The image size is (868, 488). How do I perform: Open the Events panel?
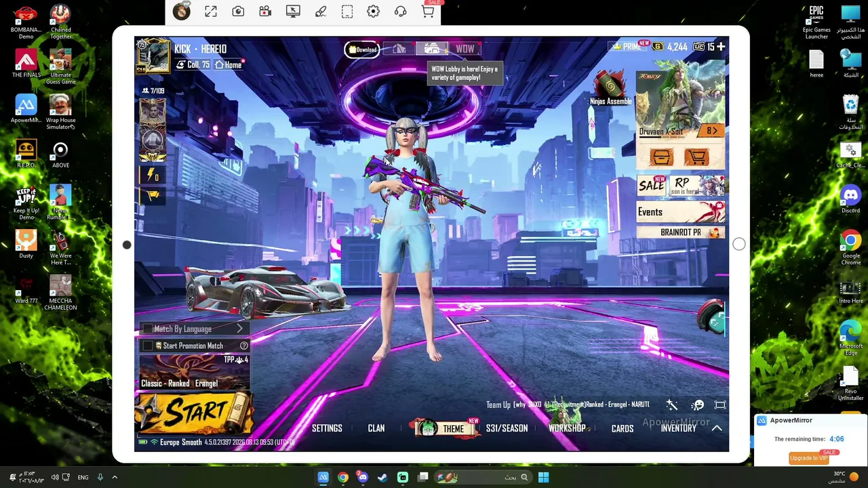(x=680, y=212)
